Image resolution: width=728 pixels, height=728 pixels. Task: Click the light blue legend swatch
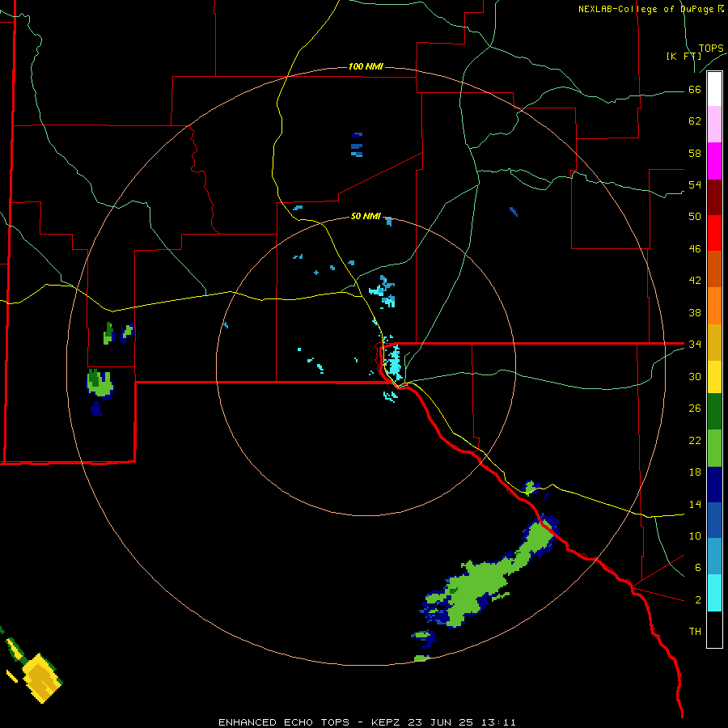714,557
